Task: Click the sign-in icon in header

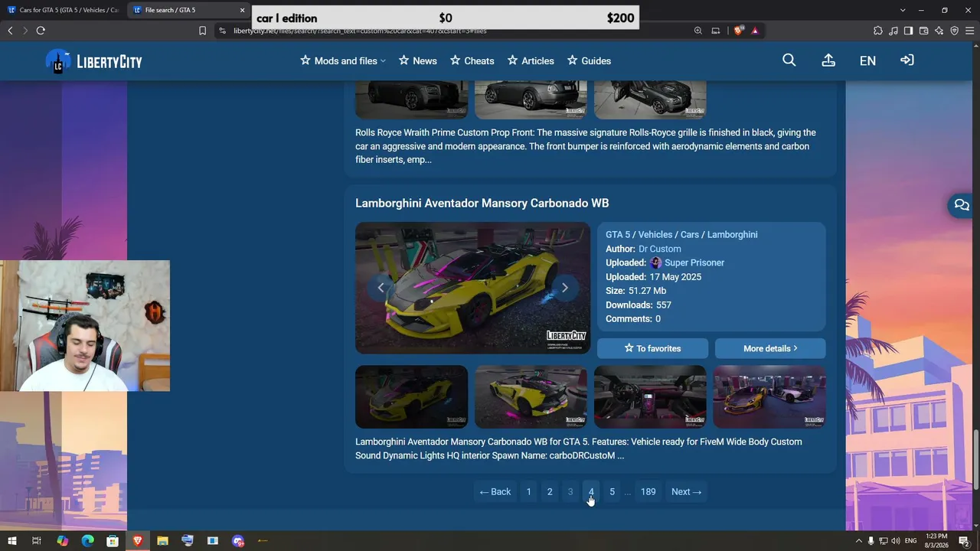Action: coord(907,60)
